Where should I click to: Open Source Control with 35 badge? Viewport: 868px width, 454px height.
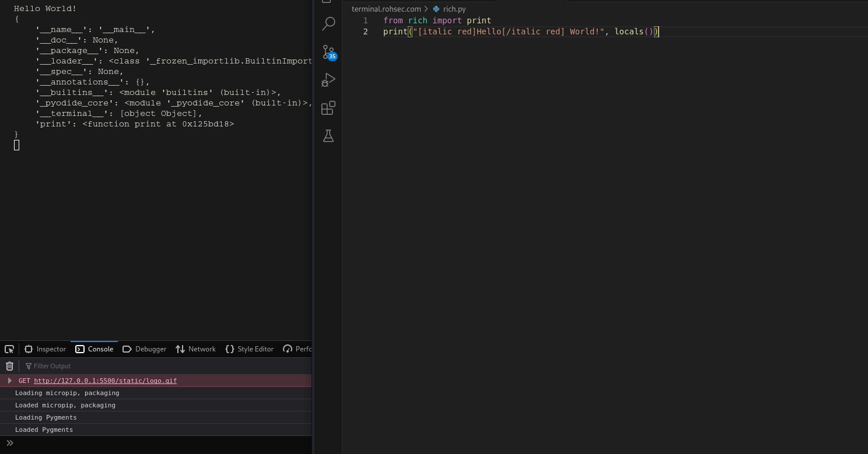[328, 52]
